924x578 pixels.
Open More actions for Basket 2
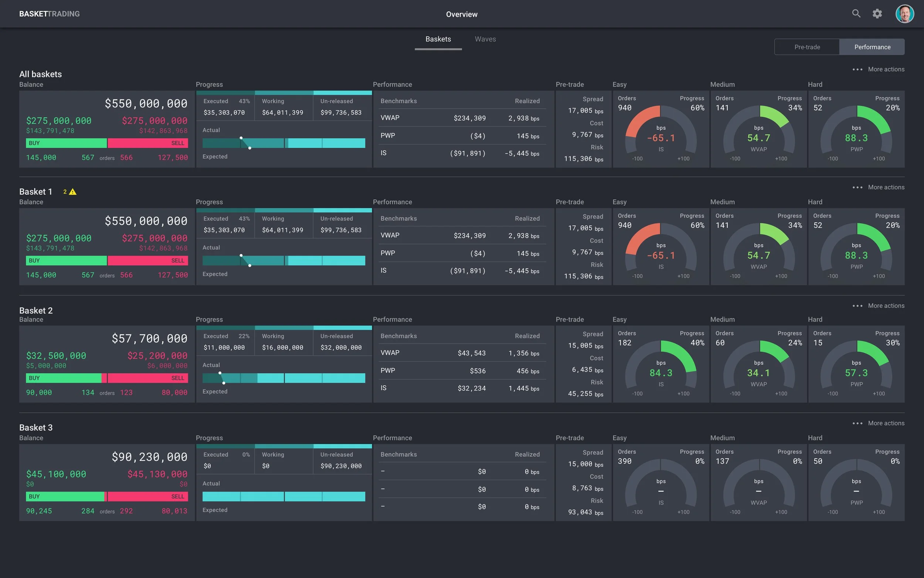(x=886, y=306)
